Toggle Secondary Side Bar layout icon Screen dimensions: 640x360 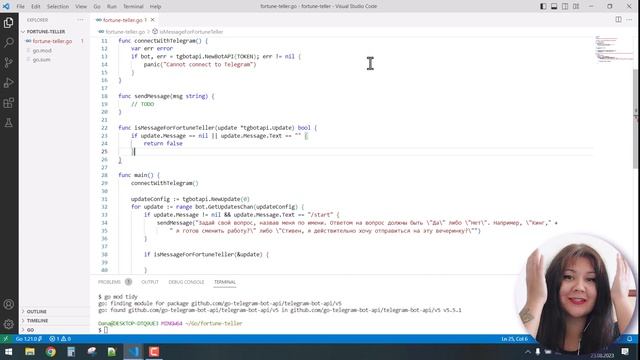coord(565,6)
